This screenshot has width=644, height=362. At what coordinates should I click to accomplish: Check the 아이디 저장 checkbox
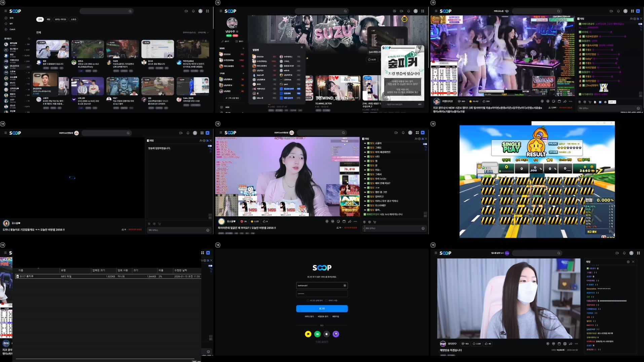click(x=327, y=300)
